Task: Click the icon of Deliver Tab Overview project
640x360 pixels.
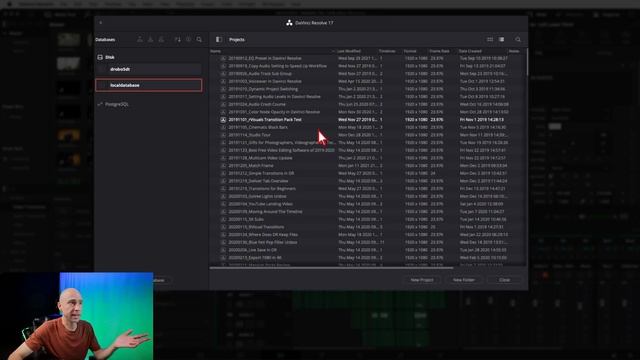Action: 223,181
